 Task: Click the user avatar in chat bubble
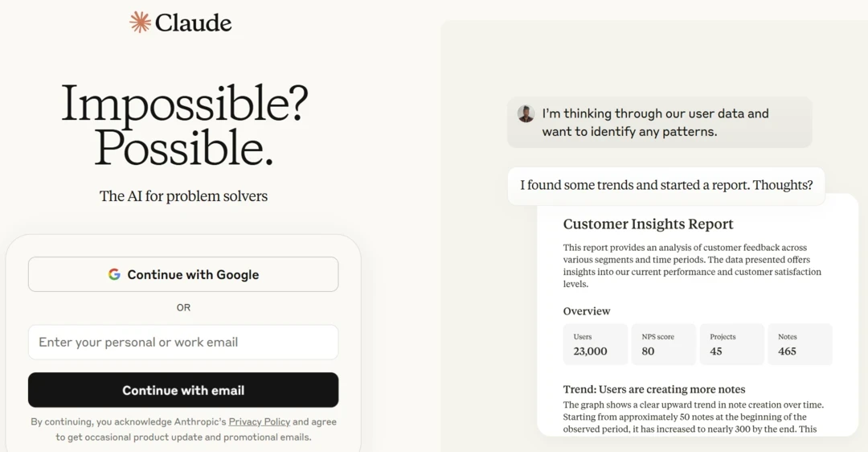(x=526, y=113)
